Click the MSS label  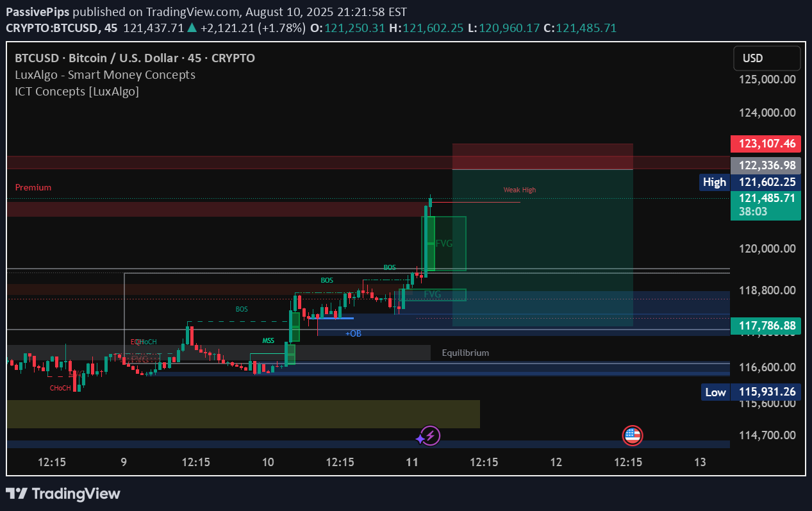269,340
